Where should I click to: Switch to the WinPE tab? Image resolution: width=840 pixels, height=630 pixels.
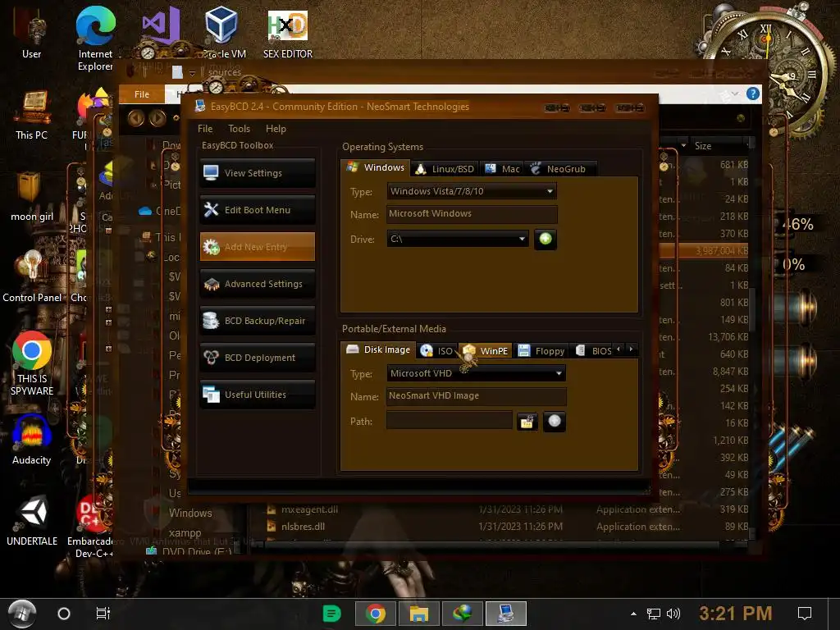(x=486, y=351)
